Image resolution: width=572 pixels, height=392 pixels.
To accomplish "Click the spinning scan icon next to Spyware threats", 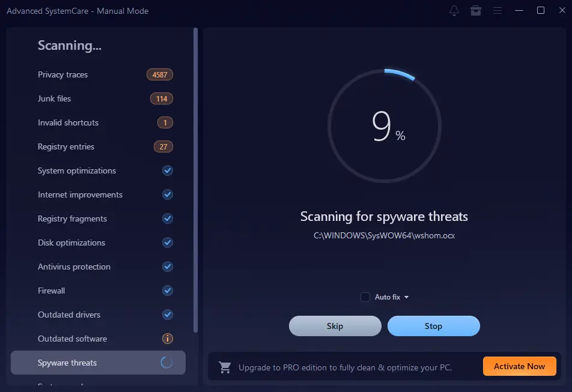I will (x=168, y=363).
